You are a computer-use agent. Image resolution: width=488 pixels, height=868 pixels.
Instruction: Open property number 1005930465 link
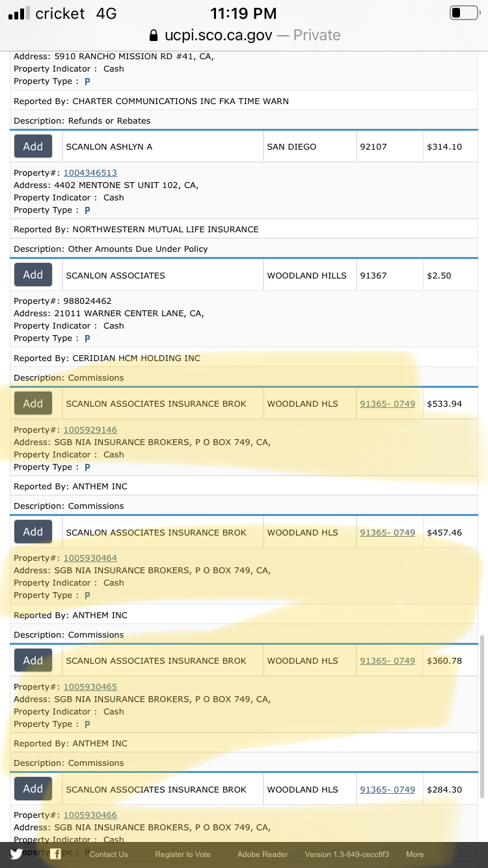[x=90, y=686]
